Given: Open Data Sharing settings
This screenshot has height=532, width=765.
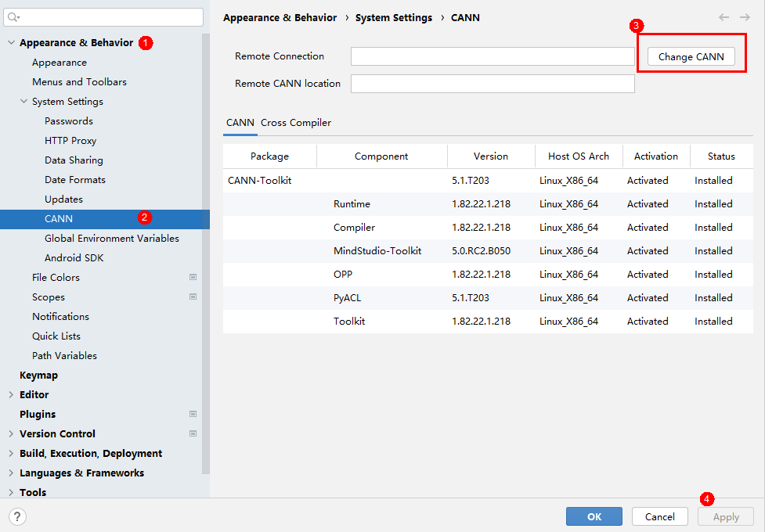Looking at the screenshot, I should click(x=74, y=160).
